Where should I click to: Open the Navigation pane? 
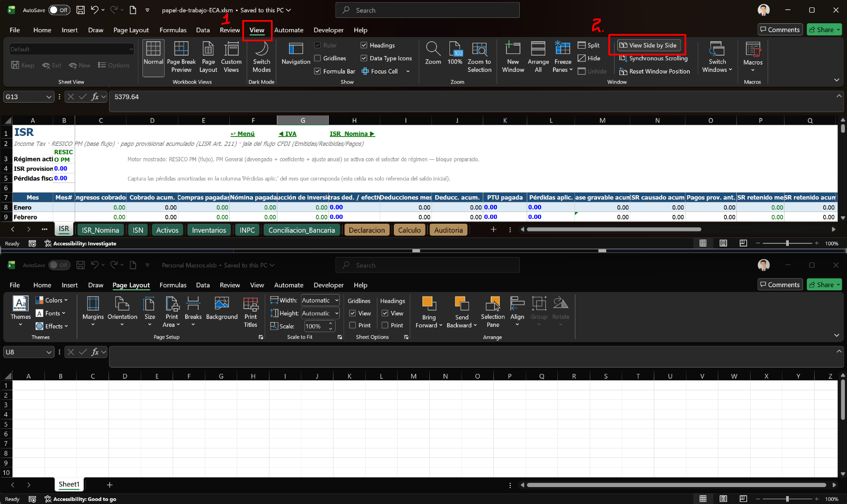pos(296,54)
